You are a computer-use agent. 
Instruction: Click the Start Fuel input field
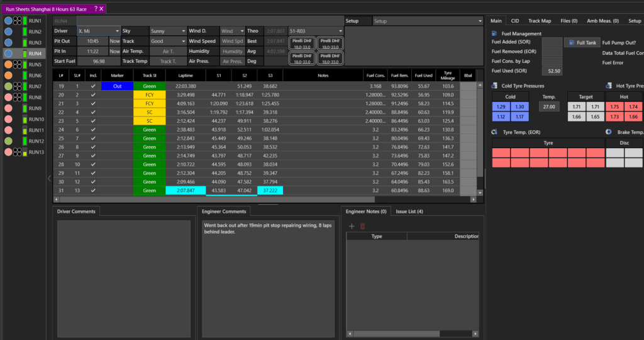point(98,61)
